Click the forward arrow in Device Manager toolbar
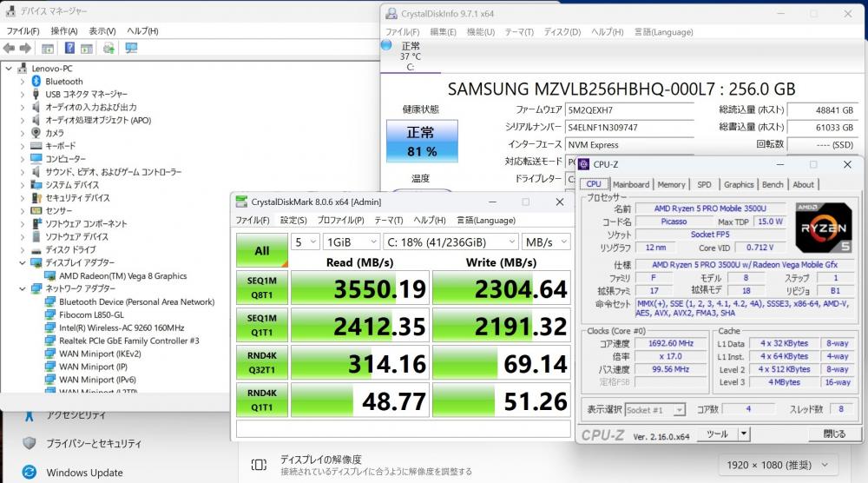The height and width of the screenshot is (483, 868). [x=25, y=48]
